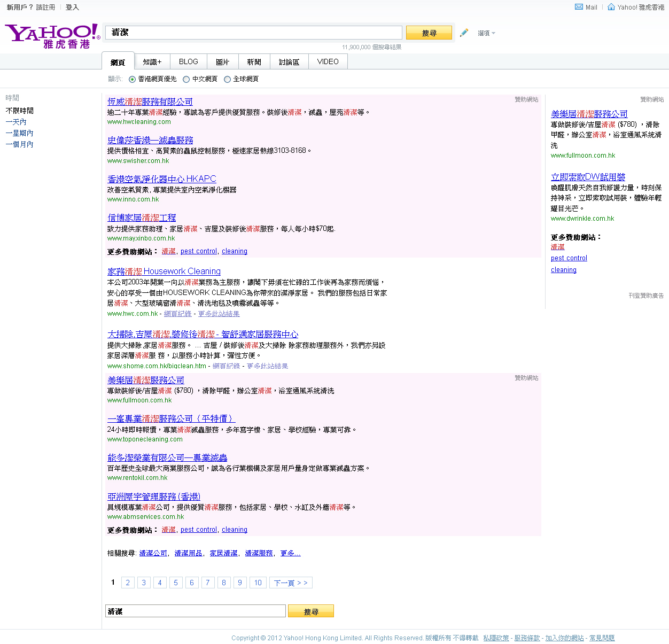Open 家務清潔 Housework Cleaning result

[x=164, y=271]
